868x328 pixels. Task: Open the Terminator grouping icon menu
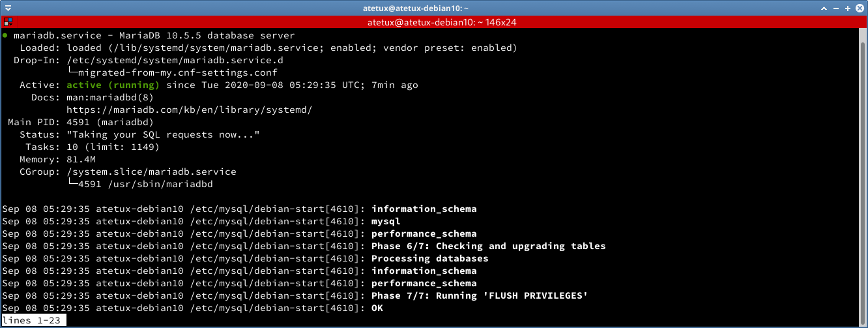tap(7, 23)
